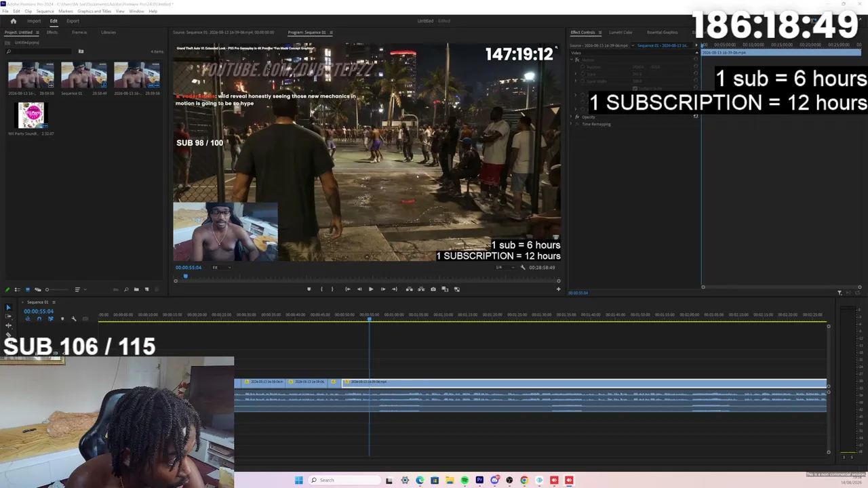The width and height of the screenshot is (868, 488).
Task: Select the Sequence 01 thumbnail in Project
Action: [x=84, y=75]
